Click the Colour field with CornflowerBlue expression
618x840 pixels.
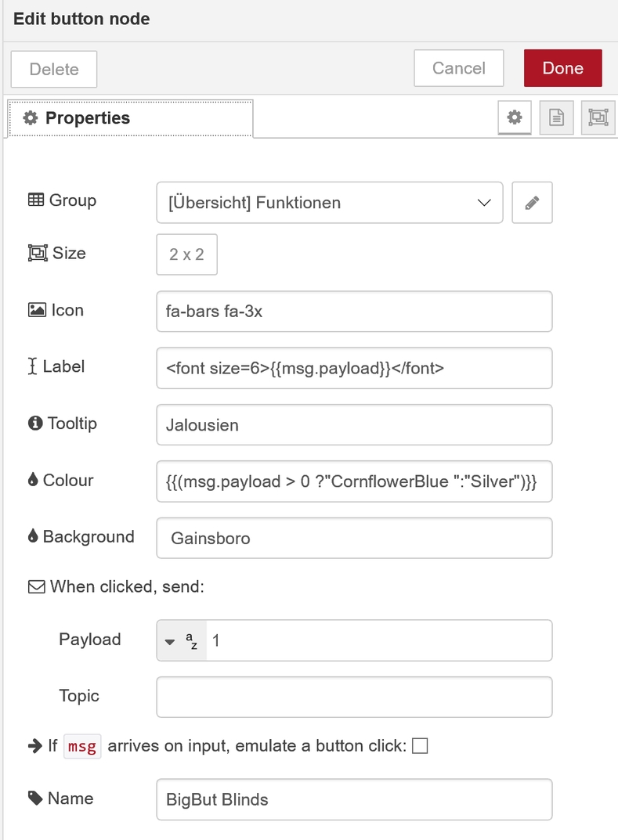pos(354,481)
